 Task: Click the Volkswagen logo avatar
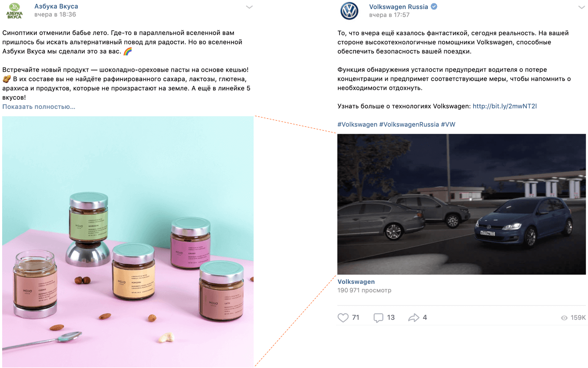coord(349,11)
